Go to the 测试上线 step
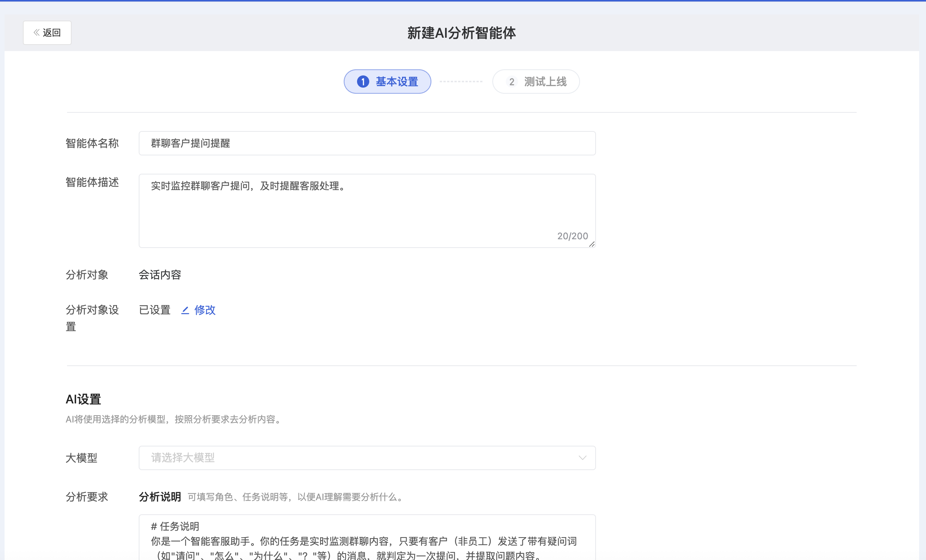 536,82
